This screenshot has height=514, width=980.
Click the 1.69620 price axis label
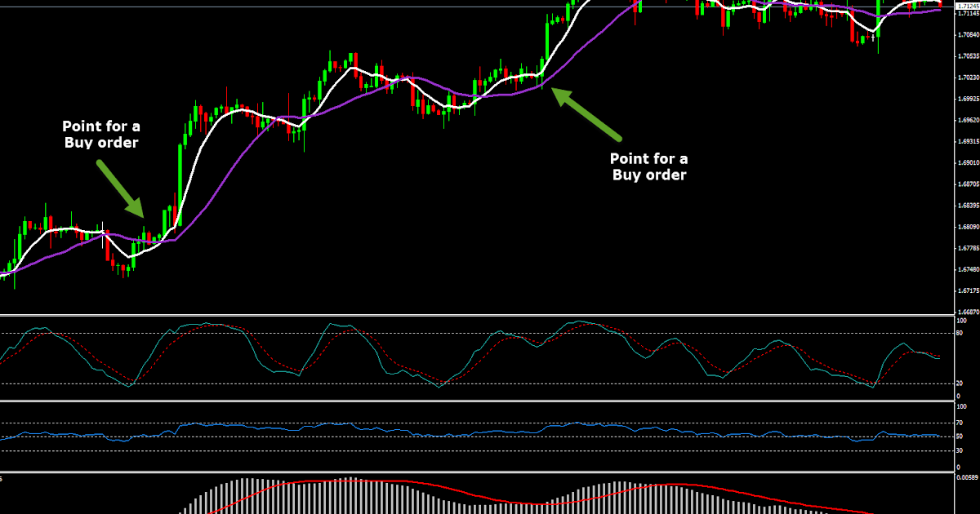pos(969,120)
